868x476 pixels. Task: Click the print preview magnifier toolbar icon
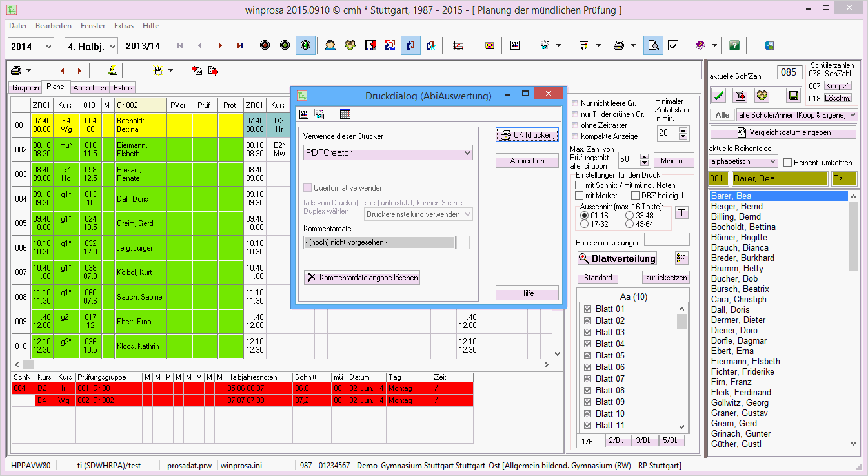pyautogui.click(x=653, y=45)
